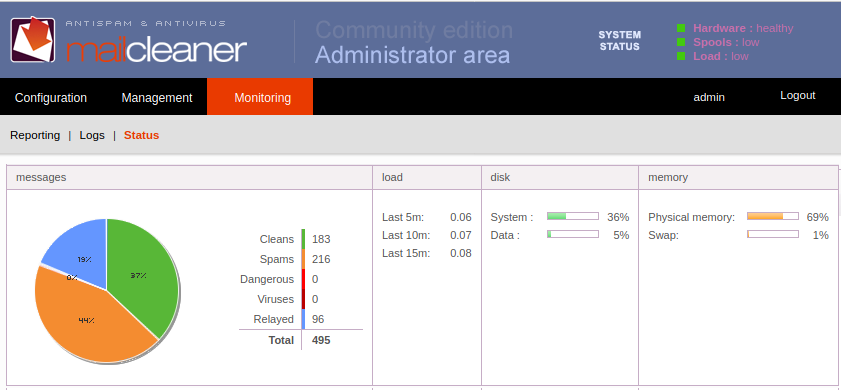The height and width of the screenshot is (390, 841).
Task: Click the Cleans count 183
Action: (x=321, y=239)
